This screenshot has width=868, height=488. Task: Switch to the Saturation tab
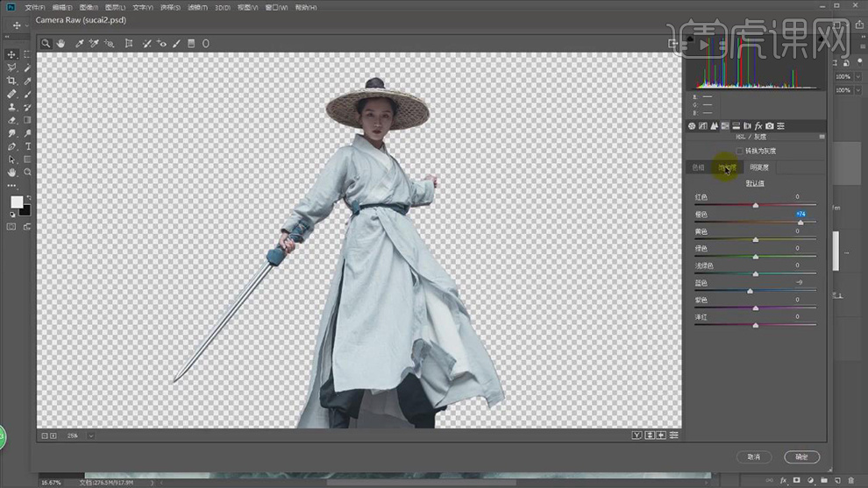(728, 167)
